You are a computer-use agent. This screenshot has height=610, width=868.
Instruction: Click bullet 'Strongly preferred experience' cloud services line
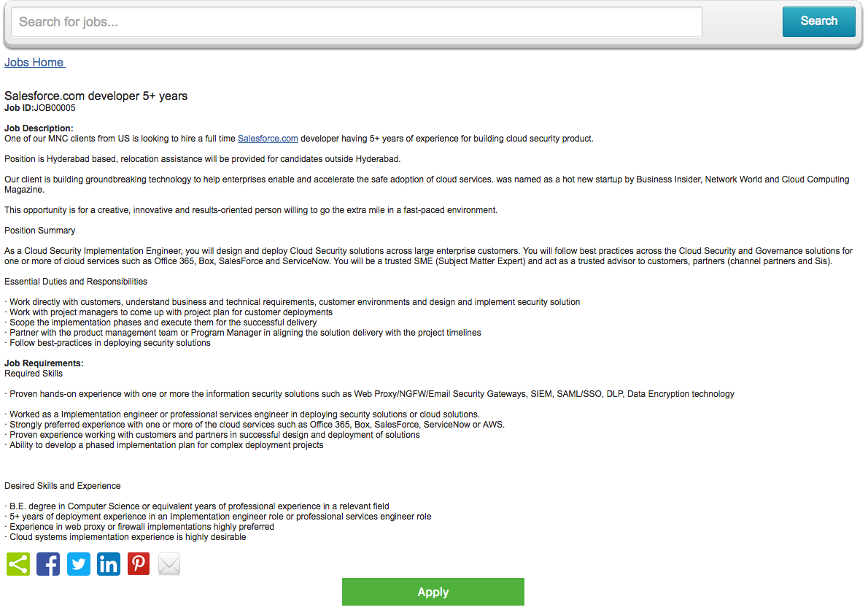click(x=255, y=425)
